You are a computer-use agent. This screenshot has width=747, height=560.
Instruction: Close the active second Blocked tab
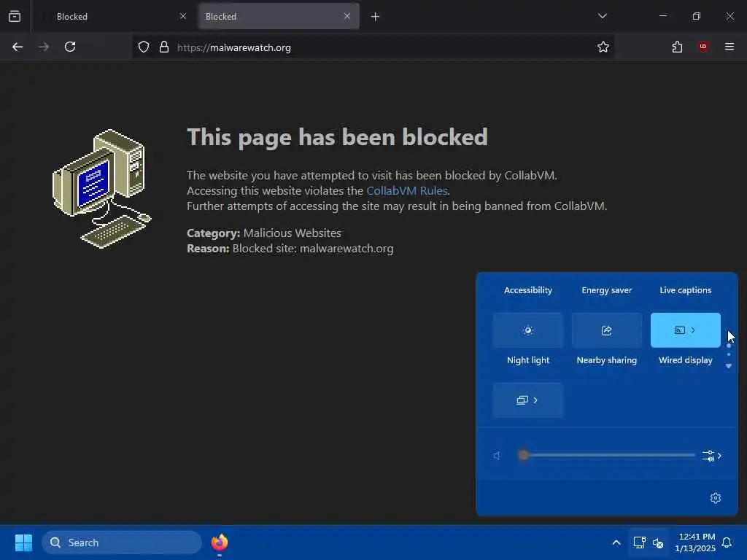tap(347, 16)
